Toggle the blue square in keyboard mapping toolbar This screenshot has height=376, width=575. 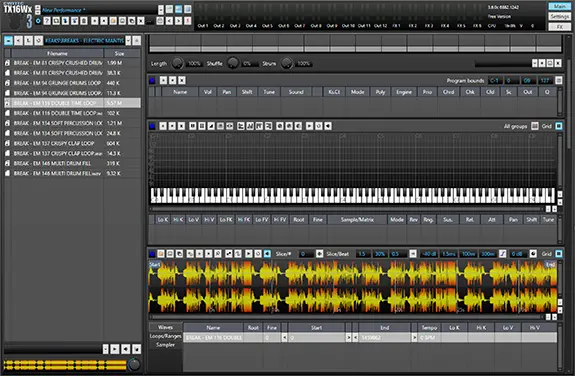153,126
